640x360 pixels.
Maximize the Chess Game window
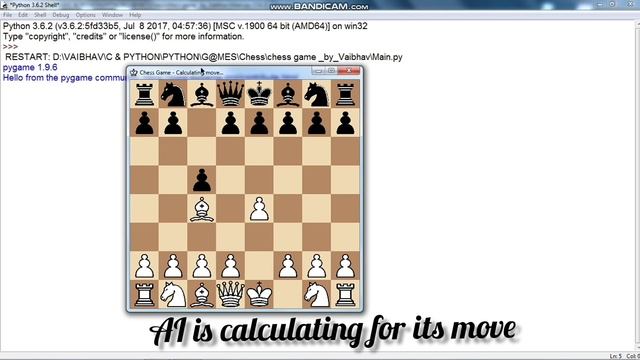[x=331, y=71]
